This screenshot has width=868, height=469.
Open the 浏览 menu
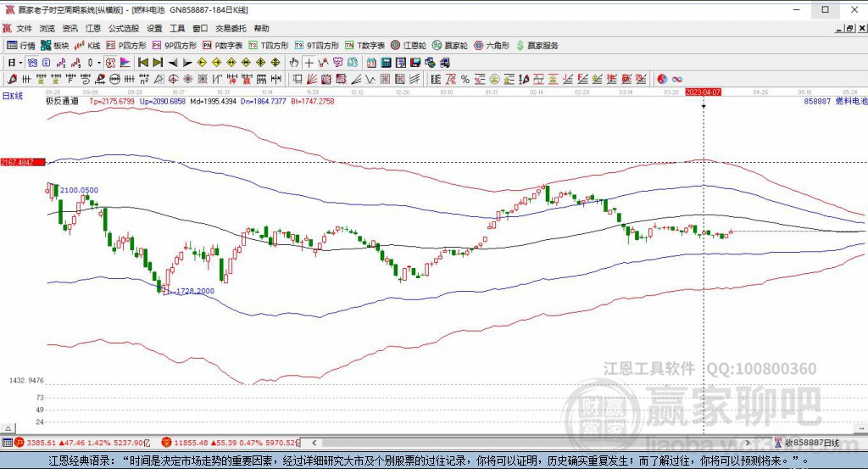click(47, 28)
